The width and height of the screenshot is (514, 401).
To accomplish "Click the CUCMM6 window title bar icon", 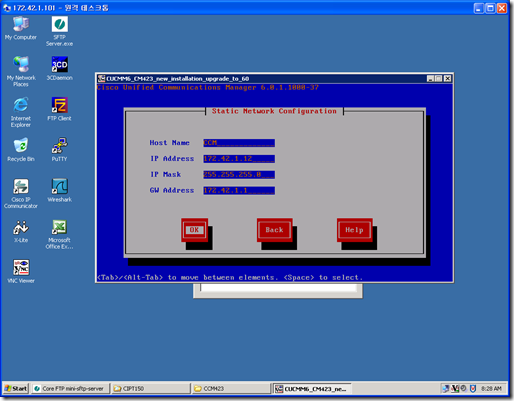I will click(x=101, y=79).
